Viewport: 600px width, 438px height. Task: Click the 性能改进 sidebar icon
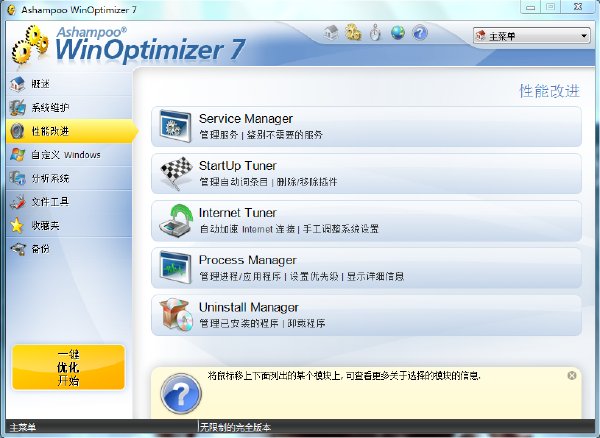[18, 131]
